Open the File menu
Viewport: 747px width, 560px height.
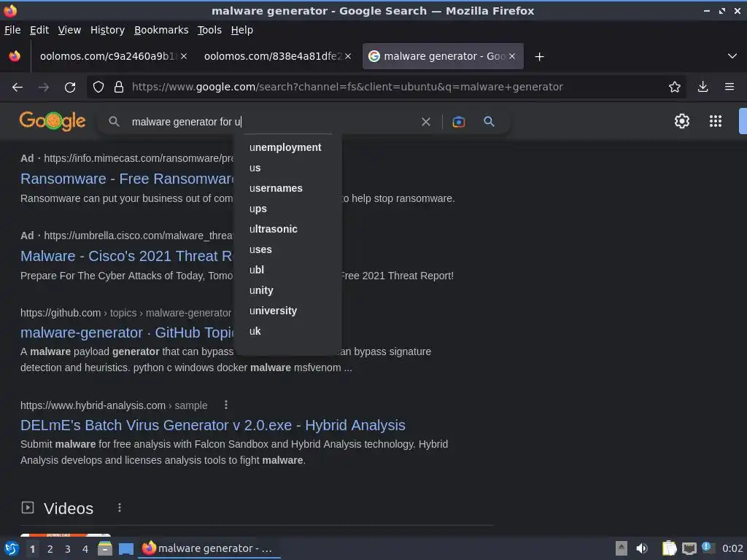click(12, 30)
